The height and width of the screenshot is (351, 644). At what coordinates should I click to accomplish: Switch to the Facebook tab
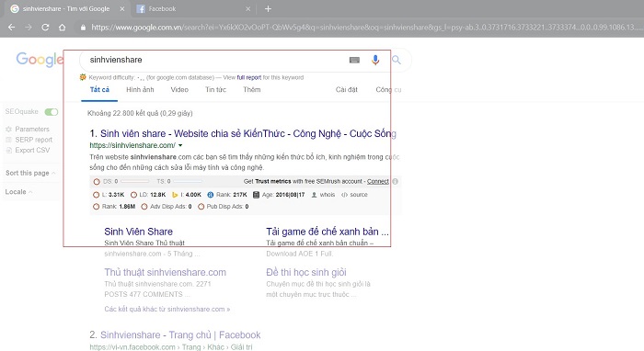click(193, 8)
